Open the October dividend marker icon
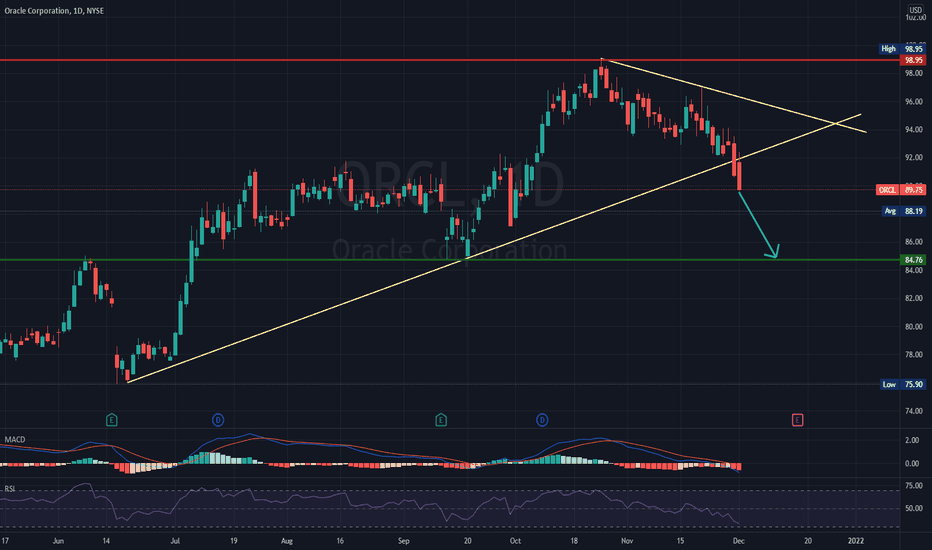The image size is (932, 550). click(x=542, y=420)
